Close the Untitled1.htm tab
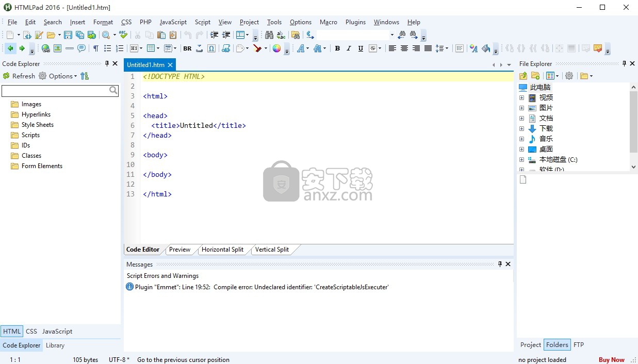The width and height of the screenshot is (638, 364). coord(170,65)
